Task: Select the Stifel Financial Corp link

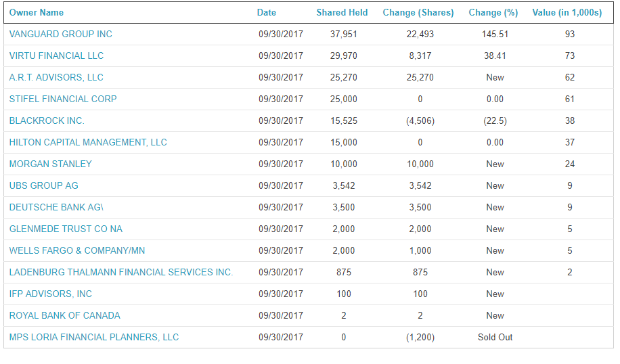Action: (63, 99)
